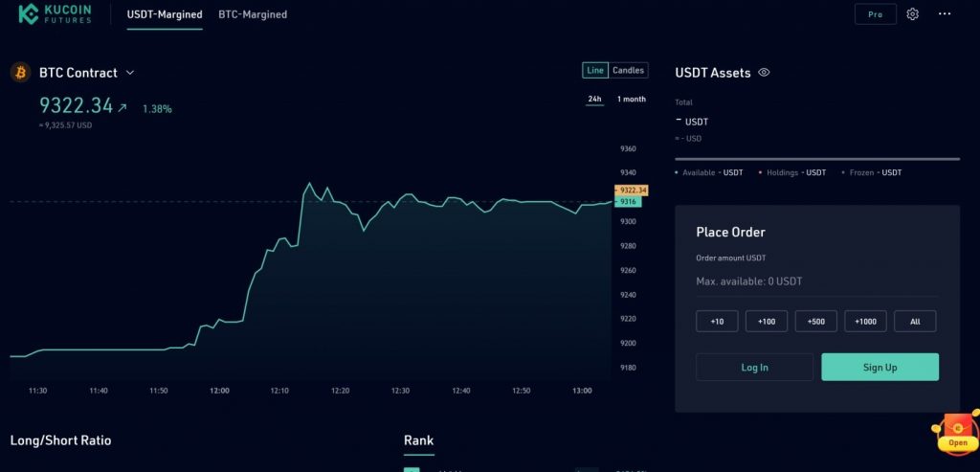The height and width of the screenshot is (472, 980).
Task: Open the three-dots more menu
Action: [x=945, y=13]
